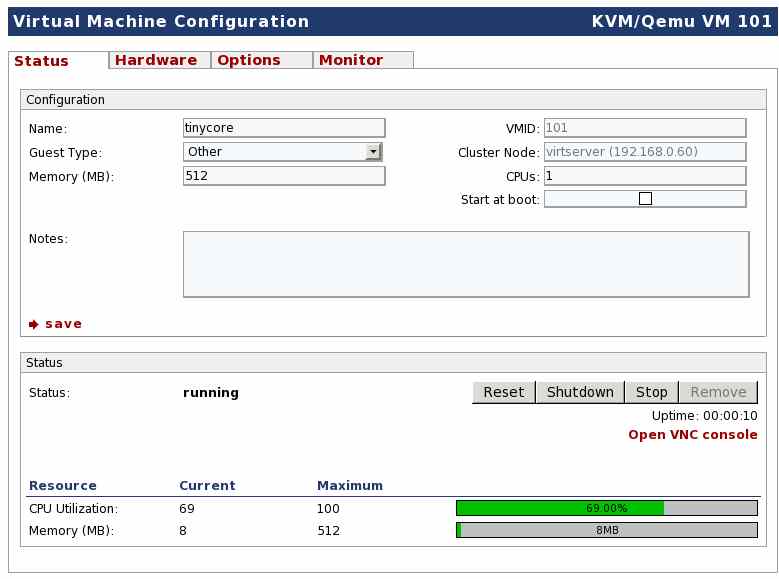
Task: Click the save link
Action: tap(64, 324)
